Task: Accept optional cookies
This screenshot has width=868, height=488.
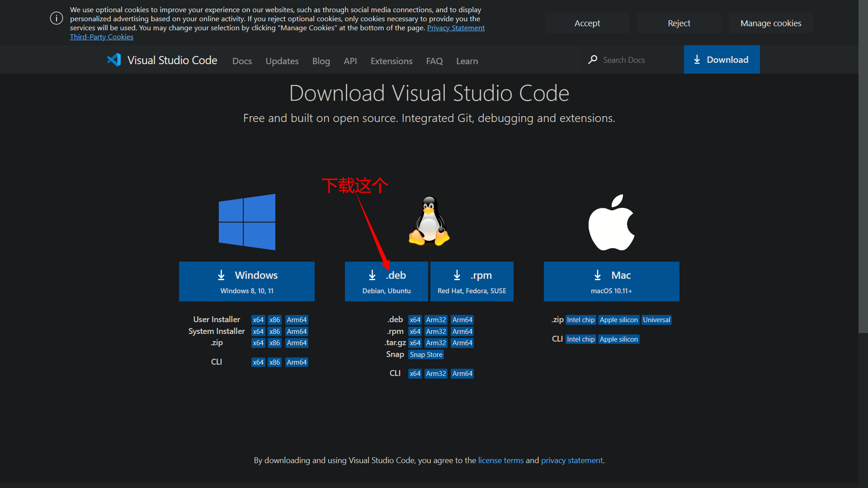Action: point(587,23)
